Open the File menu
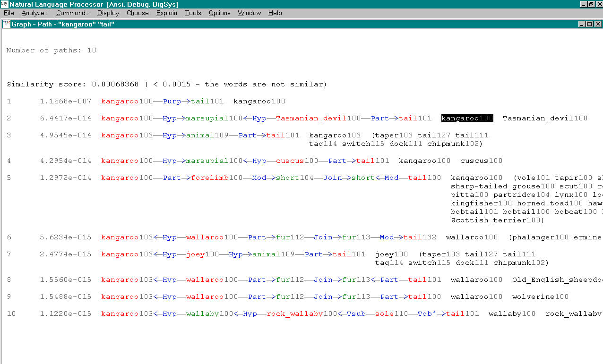This screenshot has height=364, width=603. click(9, 13)
